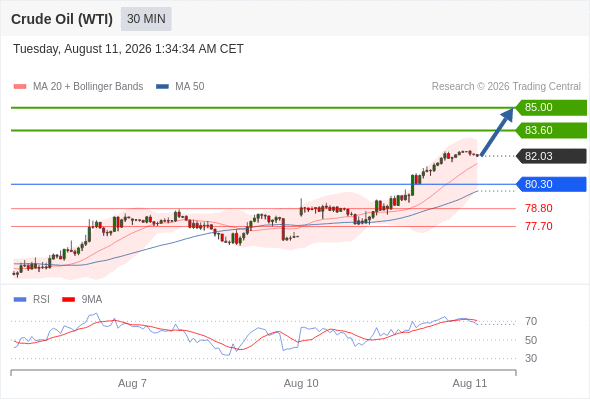Toggle the RSI legend entry
The height and width of the screenshot is (400, 590).
(32, 300)
